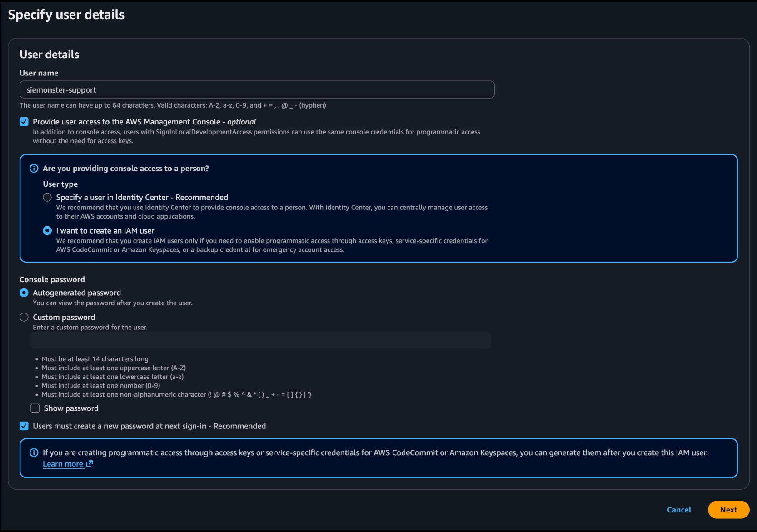The width and height of the screenshot is (757, 532).
Task: Click the User type label text
Action: (x=60, y=184)
